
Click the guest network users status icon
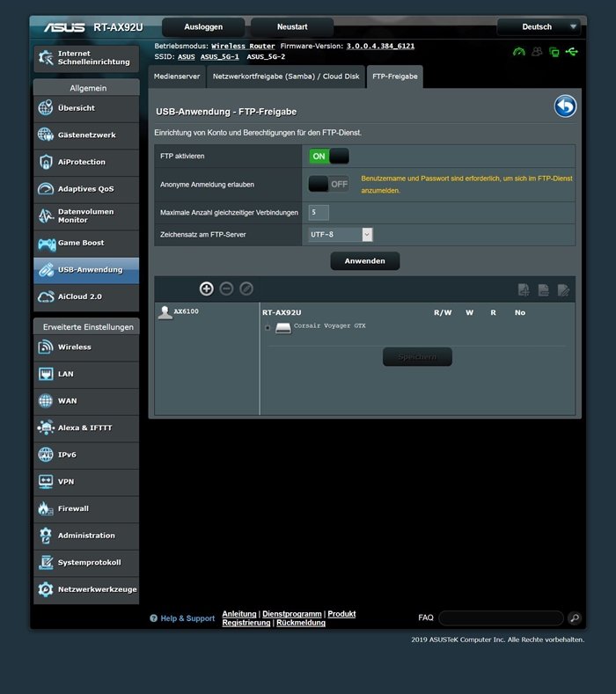coord(537,52)
